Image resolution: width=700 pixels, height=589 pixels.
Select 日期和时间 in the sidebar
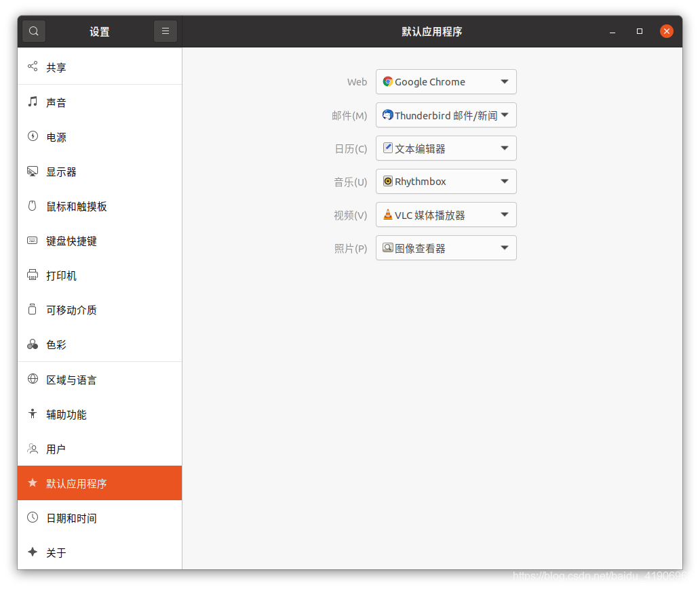click(100, 518)
